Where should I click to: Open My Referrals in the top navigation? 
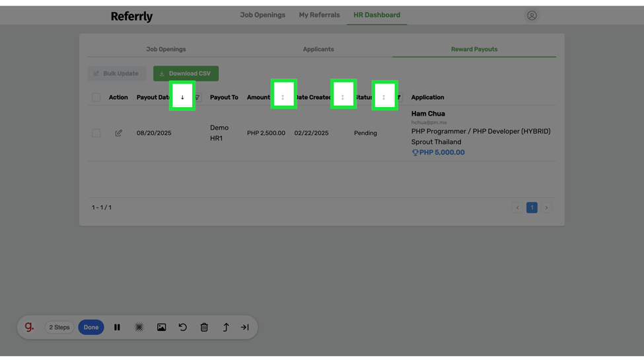point(319,15)
